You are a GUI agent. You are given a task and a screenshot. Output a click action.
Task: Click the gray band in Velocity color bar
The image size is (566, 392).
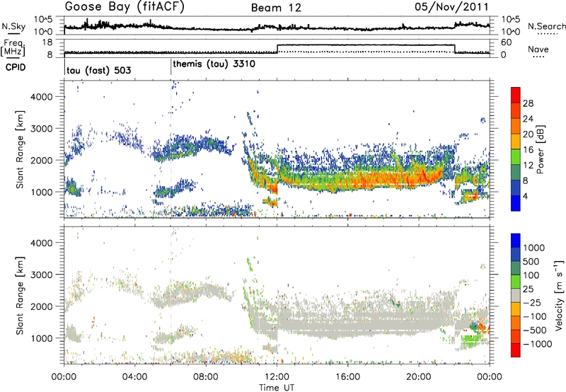point(516,295)
